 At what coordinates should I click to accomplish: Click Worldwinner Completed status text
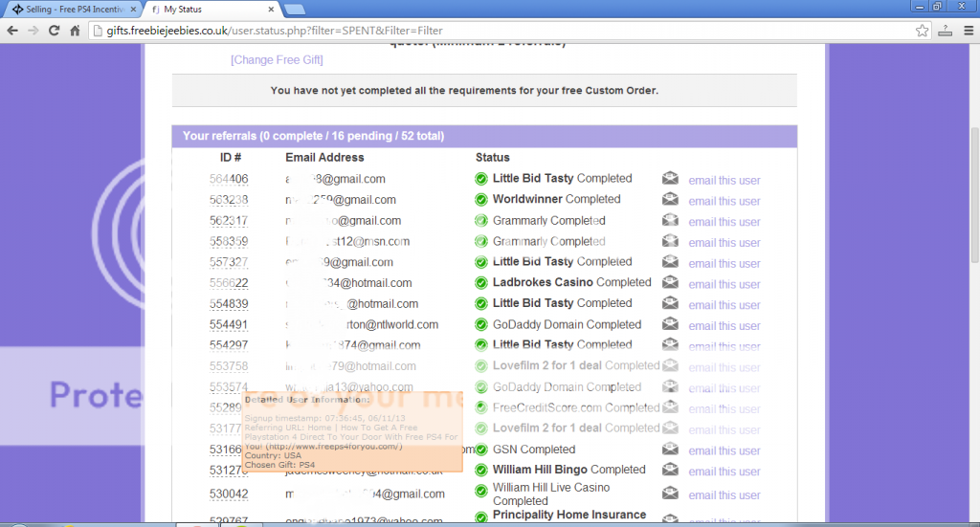point(556,199)
